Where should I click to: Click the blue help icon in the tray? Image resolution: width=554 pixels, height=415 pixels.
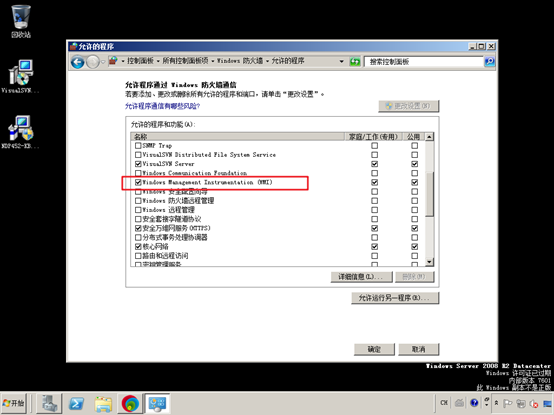coord(474,403)
